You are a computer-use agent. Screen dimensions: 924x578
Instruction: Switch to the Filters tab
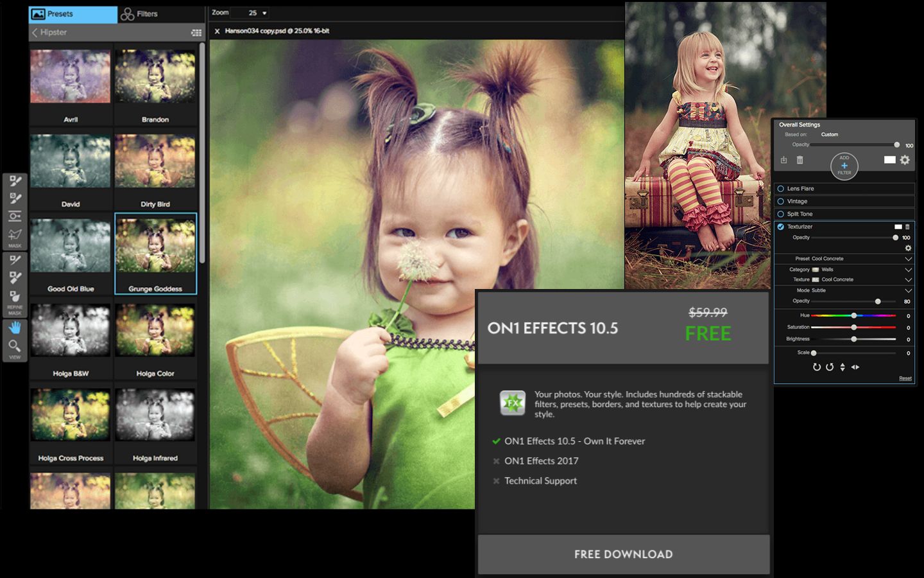coord(160,14)
